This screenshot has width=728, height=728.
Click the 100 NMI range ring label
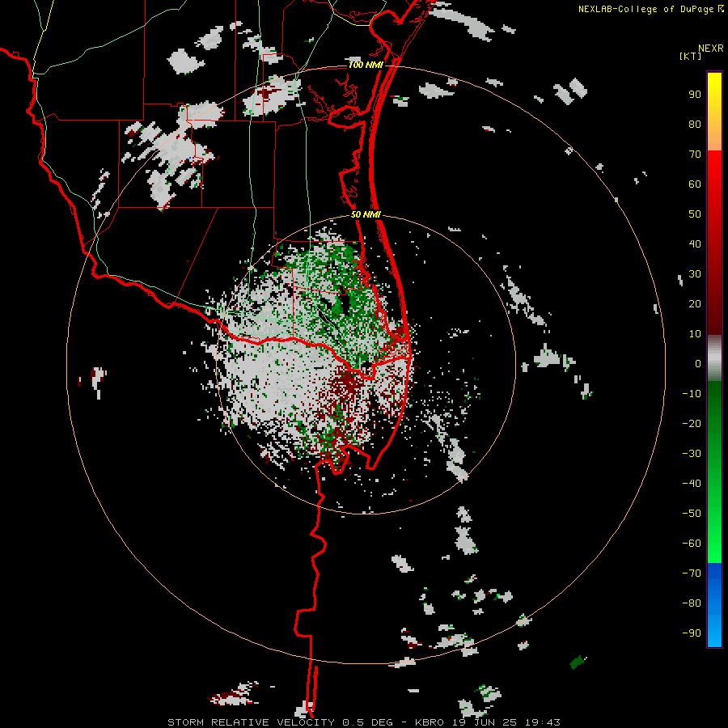coord(366,65)
